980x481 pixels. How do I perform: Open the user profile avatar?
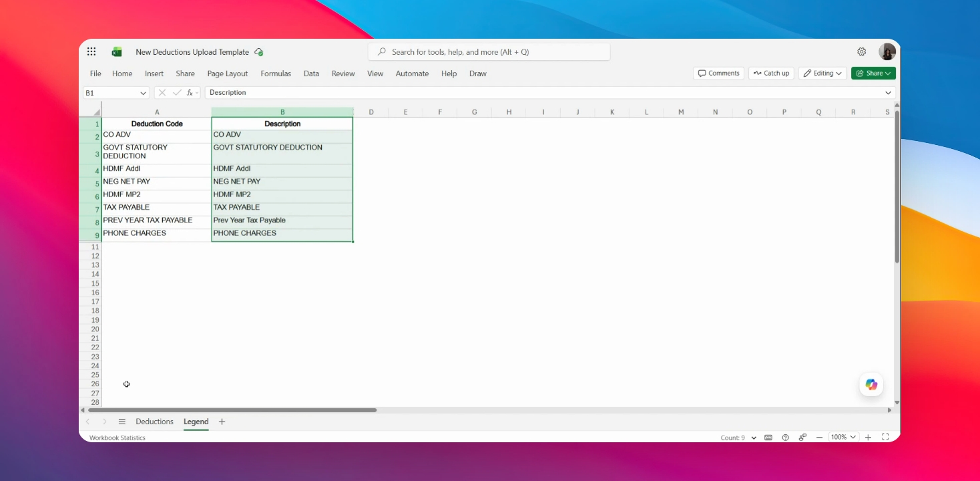887,51
